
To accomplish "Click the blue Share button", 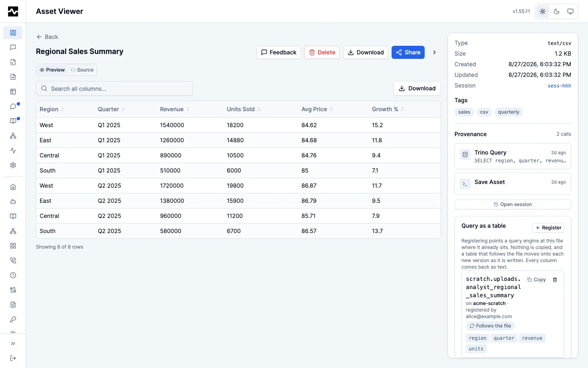I will click(x=408, y=52).
